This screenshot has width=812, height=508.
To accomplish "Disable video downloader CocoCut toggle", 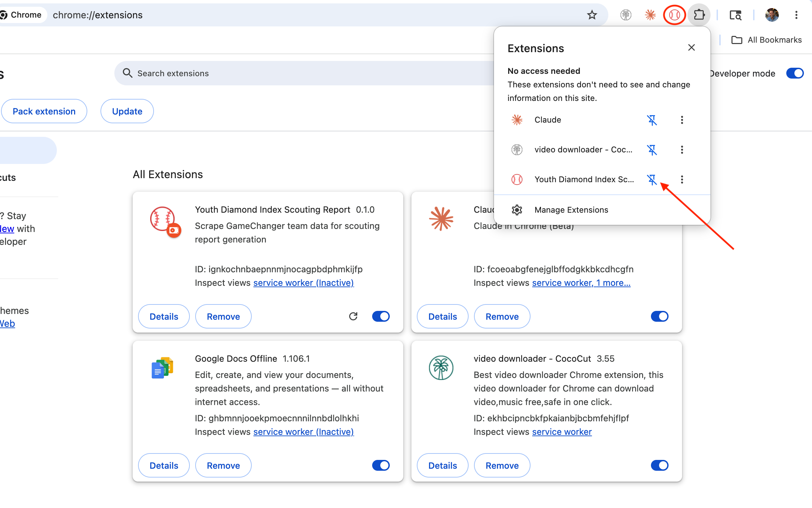I will (x=660, y=465).
